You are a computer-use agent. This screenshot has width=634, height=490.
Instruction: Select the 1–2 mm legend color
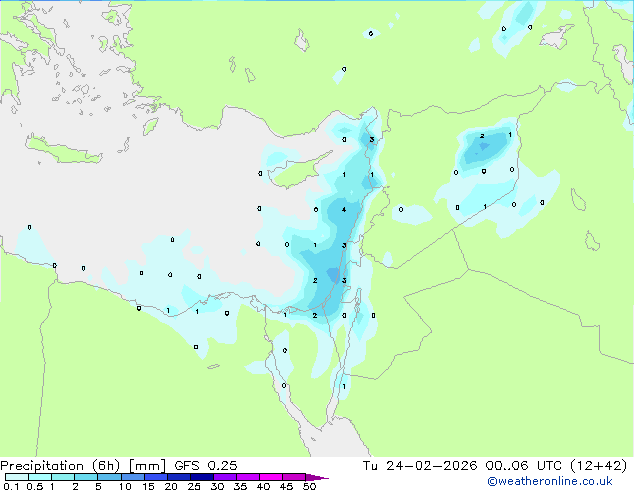coord(63,477)
